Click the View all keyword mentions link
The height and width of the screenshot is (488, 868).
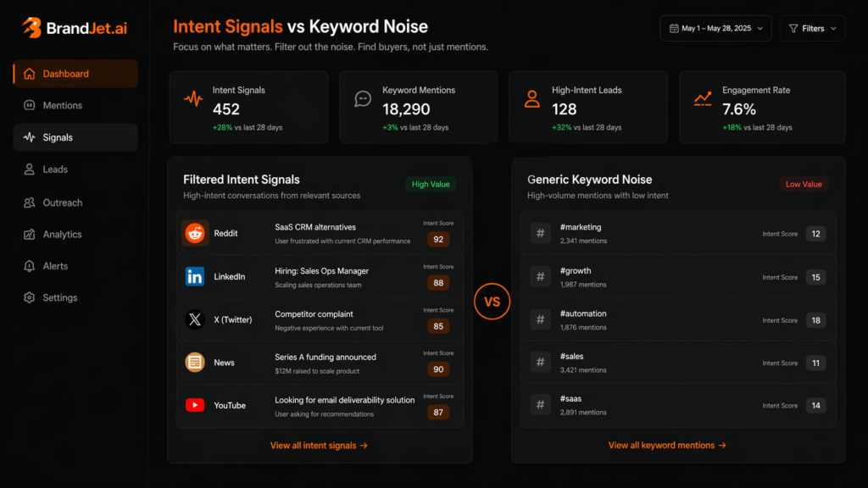click(x=667, y=446)
